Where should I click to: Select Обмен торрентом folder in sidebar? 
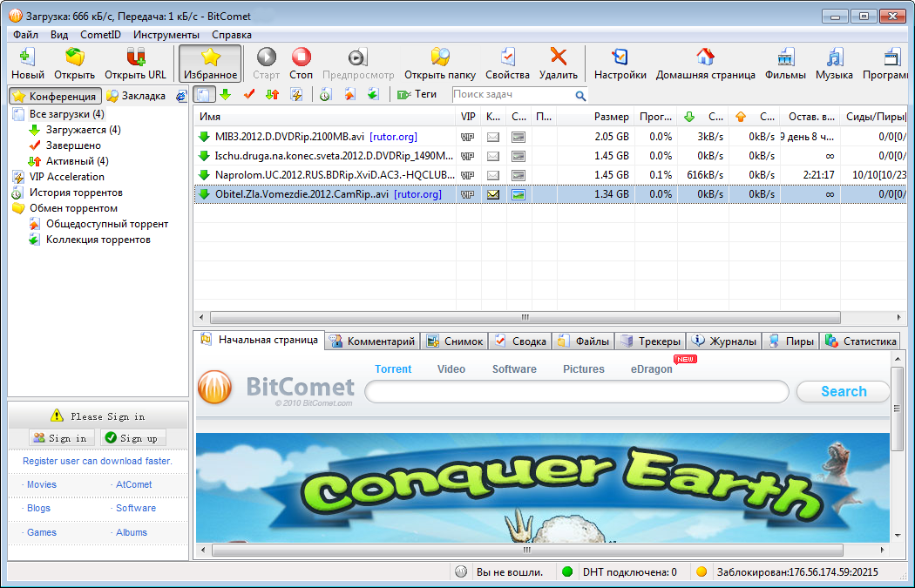pos(73,208)
